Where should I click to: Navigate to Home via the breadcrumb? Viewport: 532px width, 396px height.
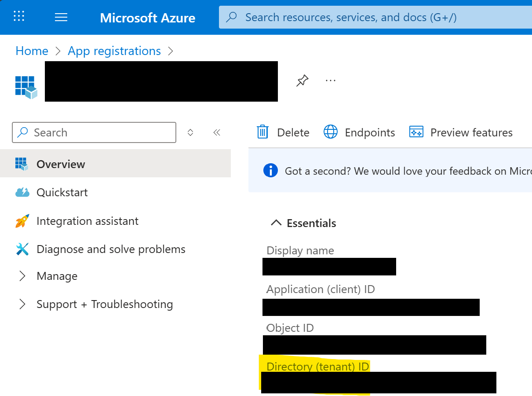coord(32,51)
